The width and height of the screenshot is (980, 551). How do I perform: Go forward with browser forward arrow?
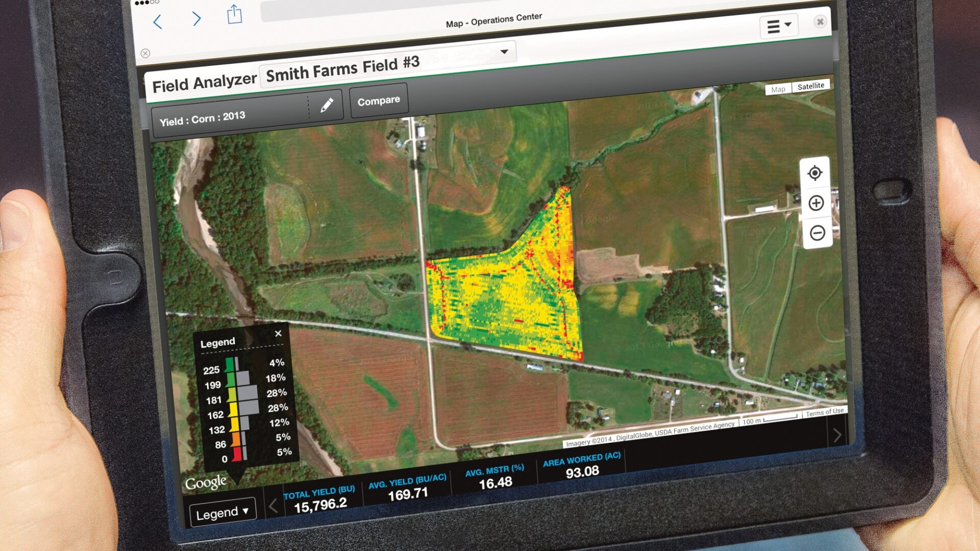point(197,19)
